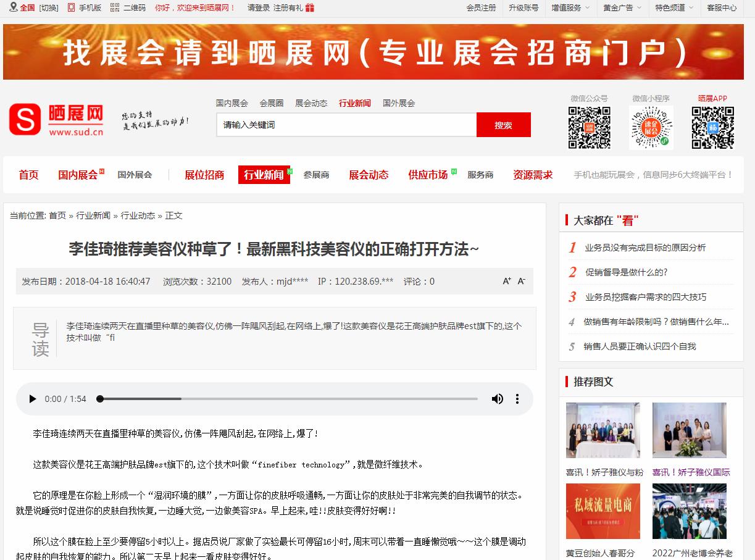
Task: Open highlighted 行业新闻 navigation item
Action: (x=264, y=175)
